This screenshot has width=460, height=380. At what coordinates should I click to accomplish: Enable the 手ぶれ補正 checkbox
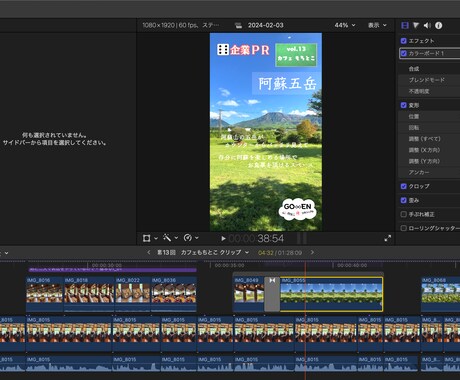[x=404, y=214]
